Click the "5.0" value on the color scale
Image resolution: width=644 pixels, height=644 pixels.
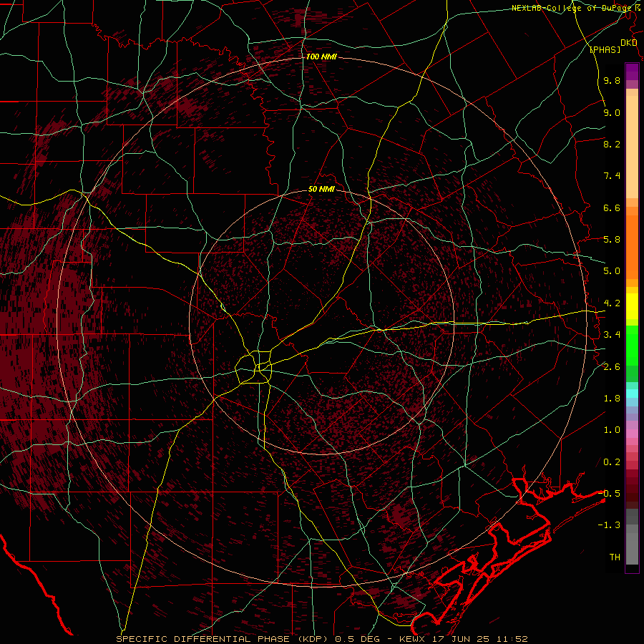tap(612, 271)
